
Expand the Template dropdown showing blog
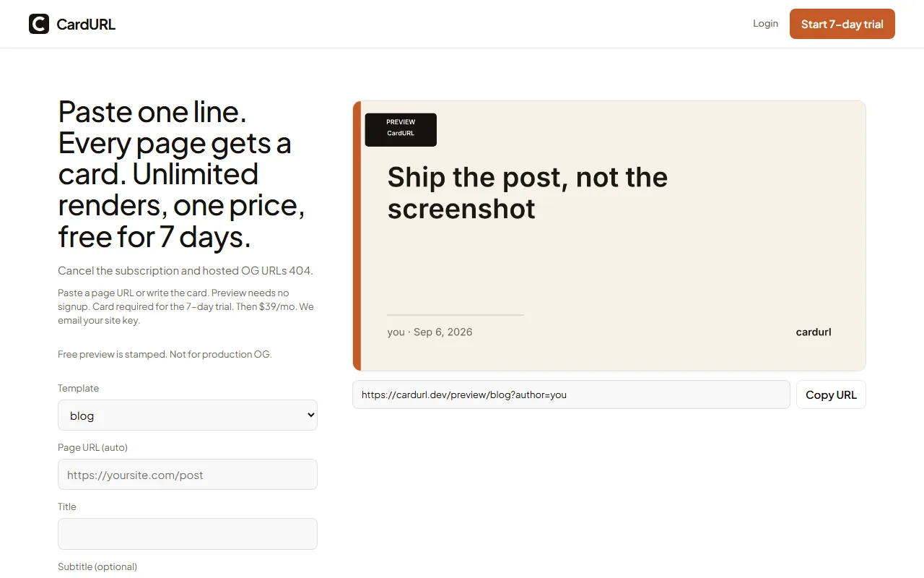(188, 415)
